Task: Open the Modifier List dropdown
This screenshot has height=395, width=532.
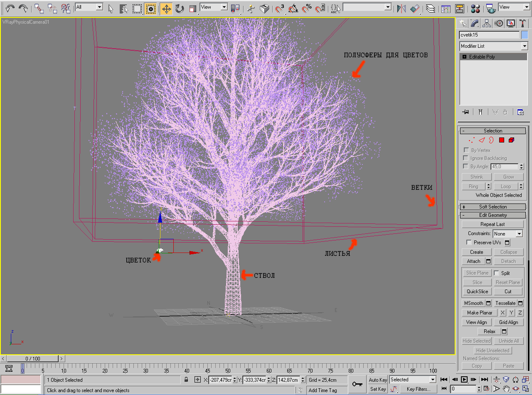Action: pos(493,46)
